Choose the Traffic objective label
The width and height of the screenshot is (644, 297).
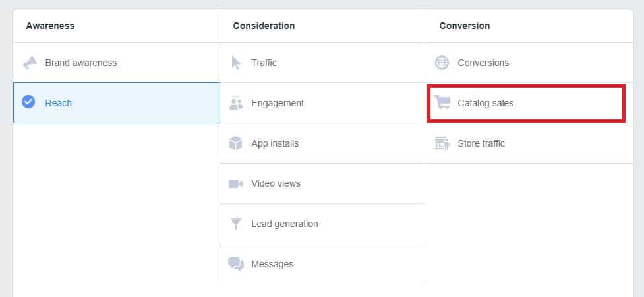(264, 63)
